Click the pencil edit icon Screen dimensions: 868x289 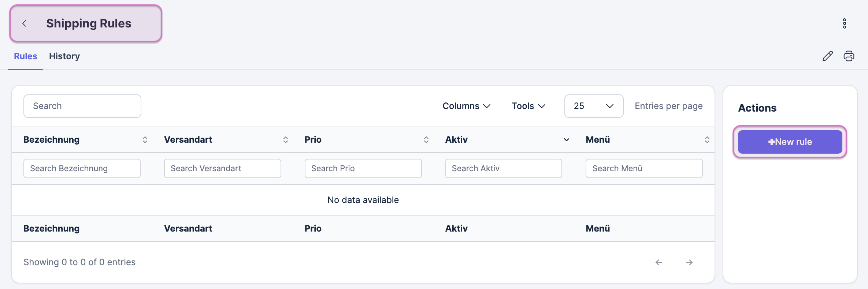[827, 56]
